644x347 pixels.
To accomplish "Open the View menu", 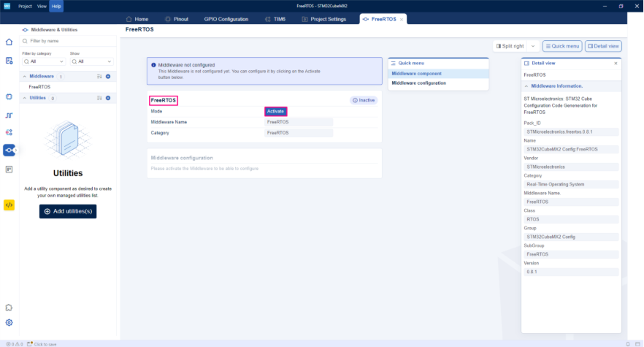I will pyautogui.click(x=42, y=6).
